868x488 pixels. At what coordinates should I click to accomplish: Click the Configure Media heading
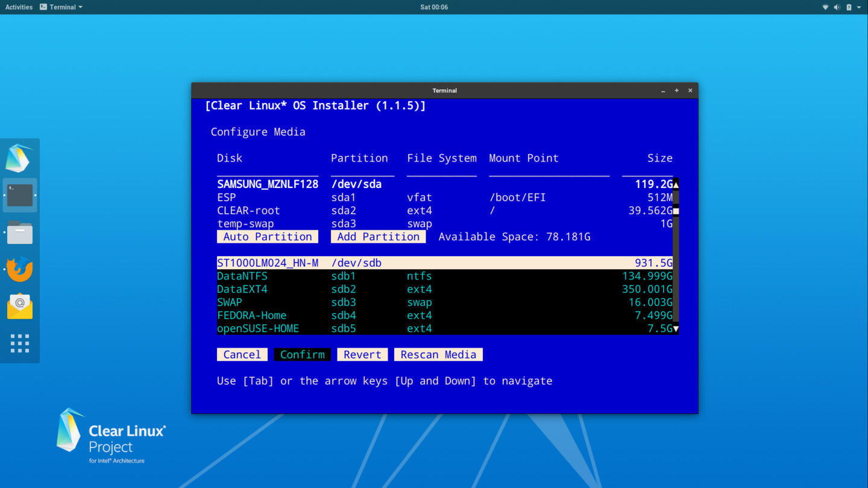click(258, 132)
